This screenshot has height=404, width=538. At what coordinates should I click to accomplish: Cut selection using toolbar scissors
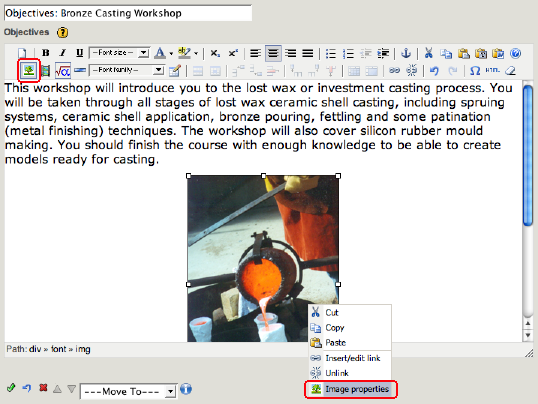coord(428,53)
